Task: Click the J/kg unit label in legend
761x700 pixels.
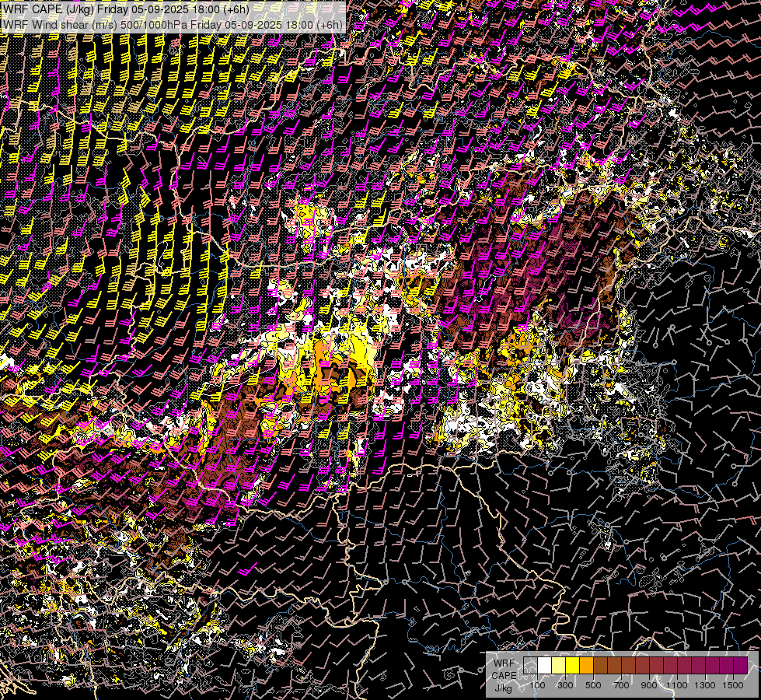Action: [504, 688]
